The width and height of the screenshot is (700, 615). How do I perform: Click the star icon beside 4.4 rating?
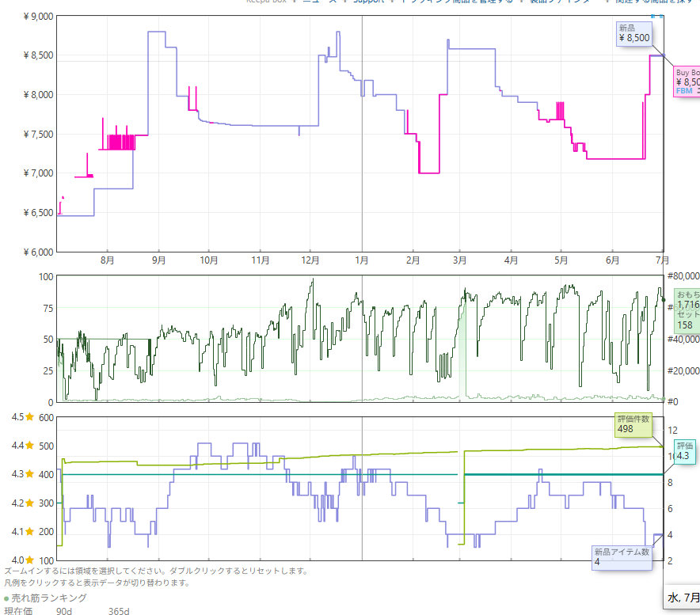click(x=30, y=446)
